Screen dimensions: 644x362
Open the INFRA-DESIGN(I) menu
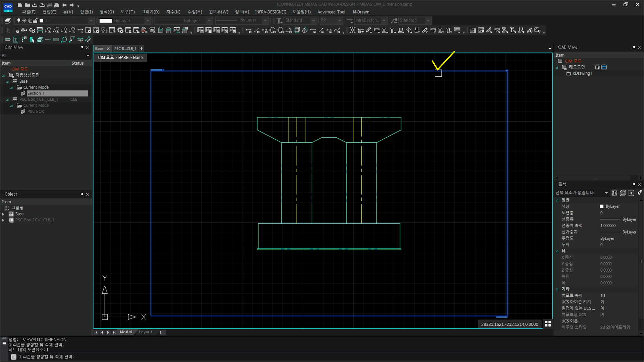(x=270, y=12)
